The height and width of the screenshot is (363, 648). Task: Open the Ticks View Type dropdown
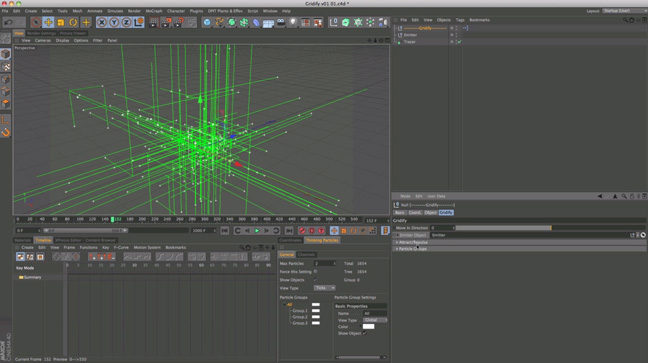click(x=324, y=288)
